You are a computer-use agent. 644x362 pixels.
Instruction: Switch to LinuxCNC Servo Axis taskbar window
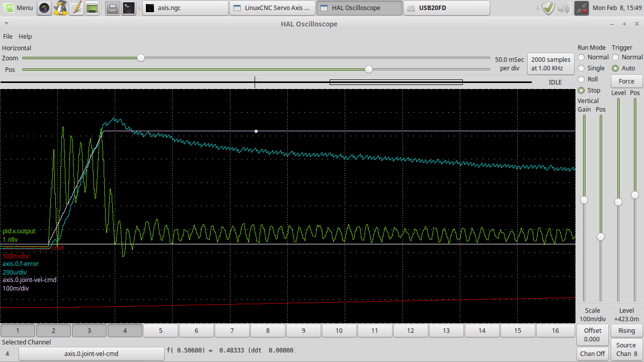pos(272,8)
